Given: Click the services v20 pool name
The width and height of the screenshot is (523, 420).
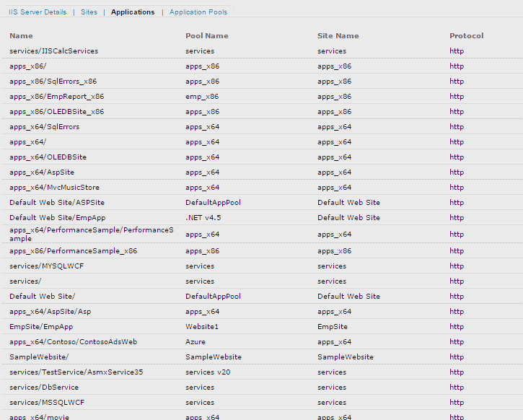Looking at the screenshot, I should (209, 372).
